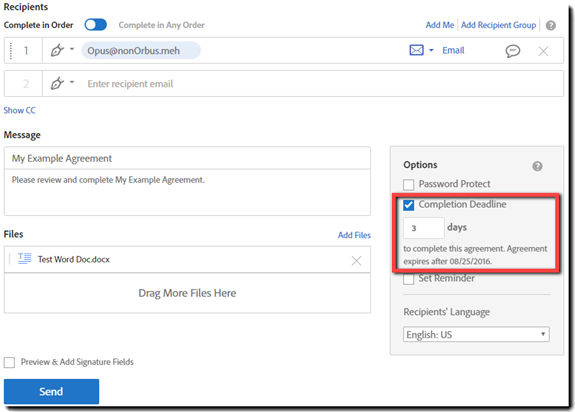The image size is (575, 412).
Task: Remove recipient Opus@nonOrbus.meh with X icon
Action: pos(543,51)
